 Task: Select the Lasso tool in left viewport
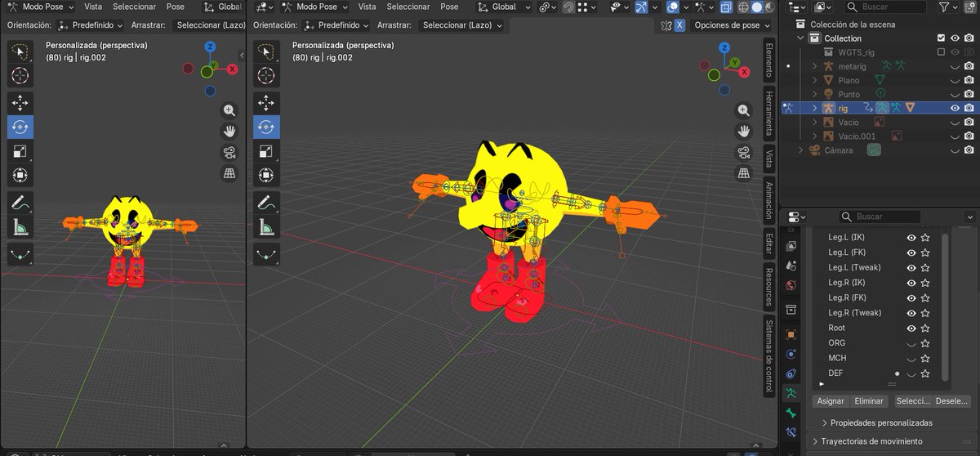pos(20,52)
